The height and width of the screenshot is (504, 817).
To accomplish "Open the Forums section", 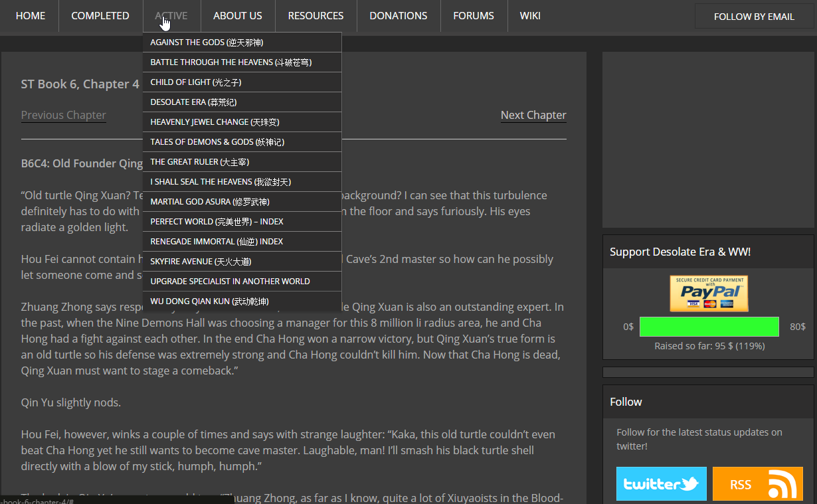I will 474,15.
